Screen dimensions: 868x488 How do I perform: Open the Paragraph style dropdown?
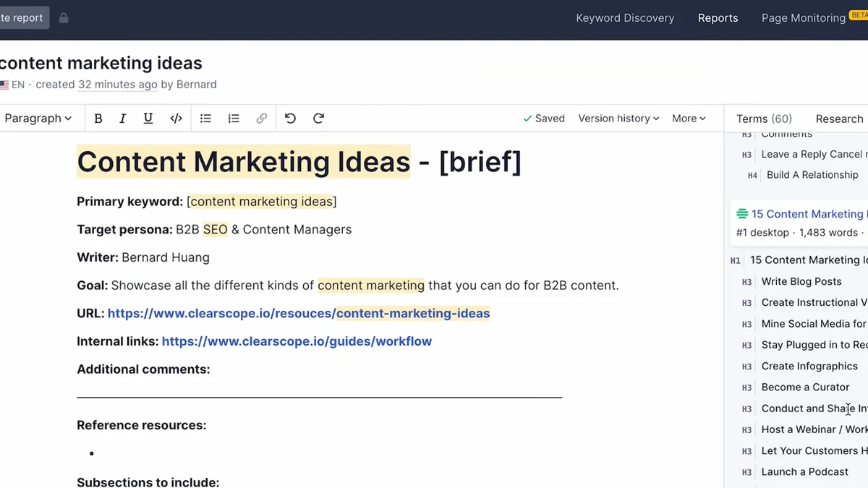click(38, 119)
